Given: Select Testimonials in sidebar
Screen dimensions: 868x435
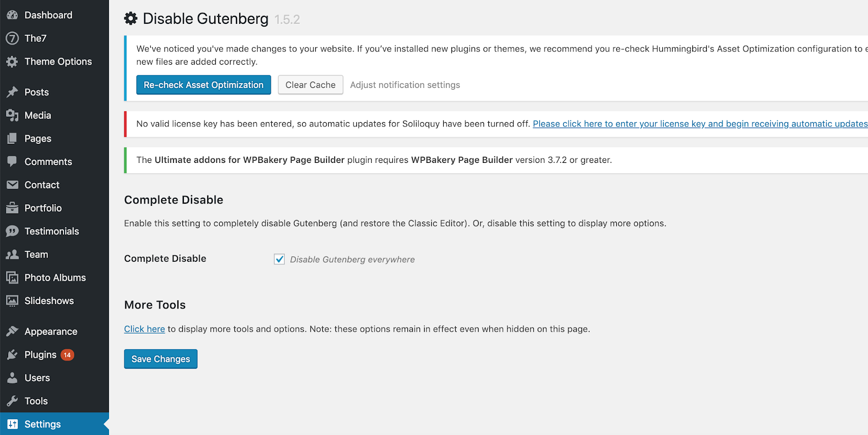Looking at the screenshot, I should coord(54,231).
